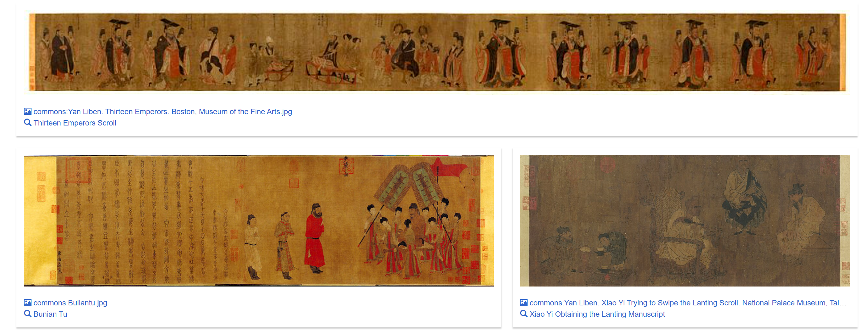Follow the Bunian Tu link
868x334 pixels.
point(50,314)
